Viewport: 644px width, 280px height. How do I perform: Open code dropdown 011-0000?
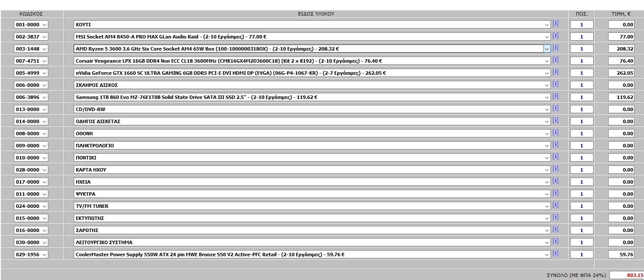31,194
